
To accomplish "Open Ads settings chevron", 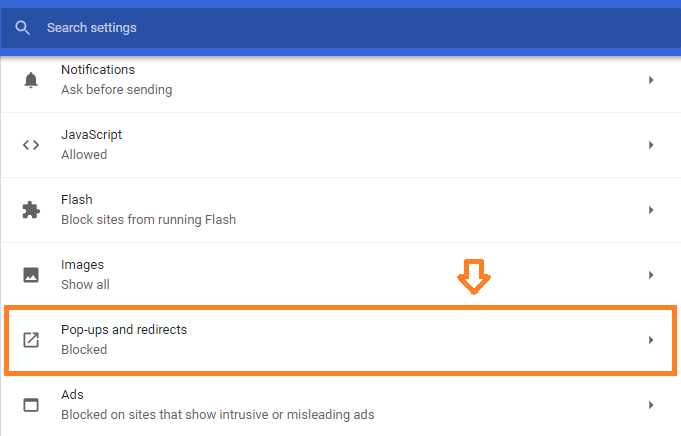I will (x=651, y=405).
